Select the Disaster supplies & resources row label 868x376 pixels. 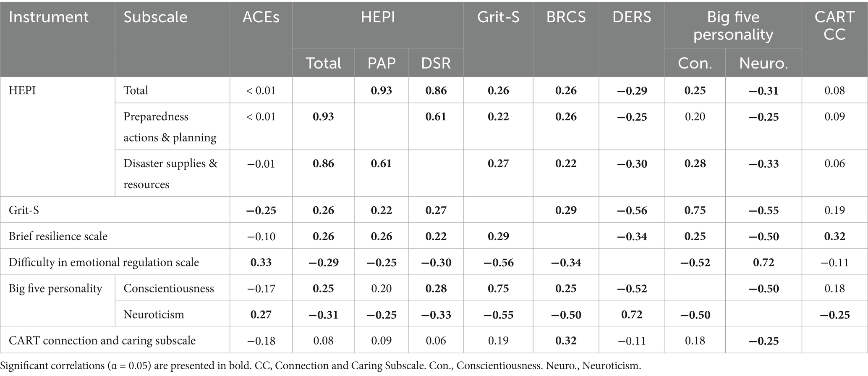pos(170,174)
